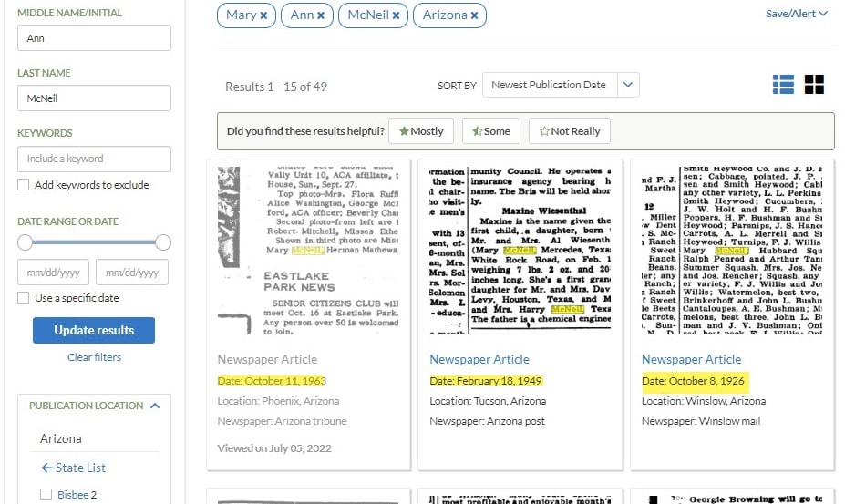Screen dimensions: 845x504
Task: Open the Bisbee location link
Action: 73,495
